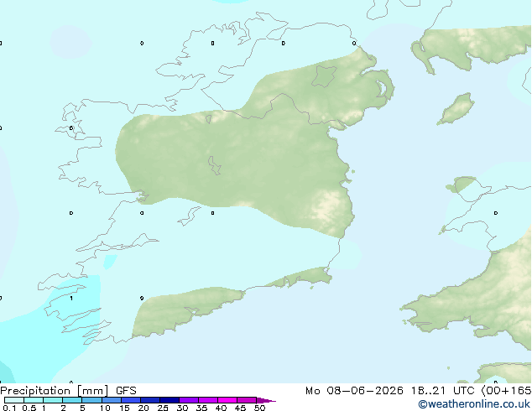The height and width of the screenshot is (411, 532).
Task: Select the 10–15 mm legend swatch
Action: [x=111, y=400]
